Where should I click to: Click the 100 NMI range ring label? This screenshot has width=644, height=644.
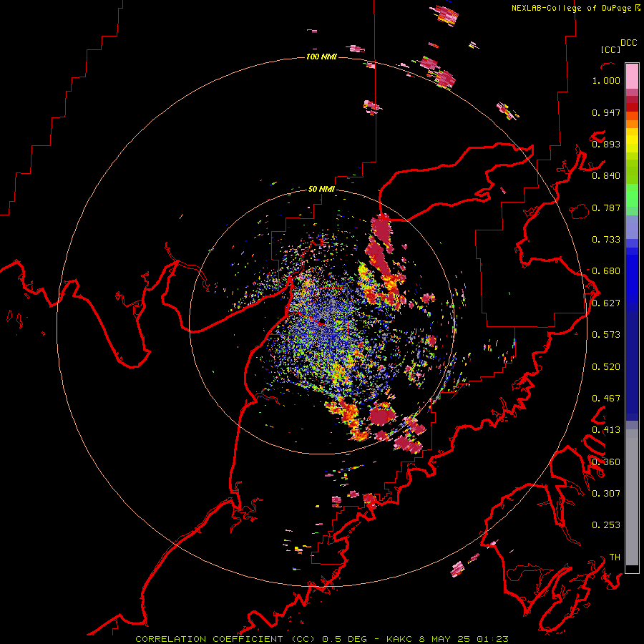click(321, 57)
